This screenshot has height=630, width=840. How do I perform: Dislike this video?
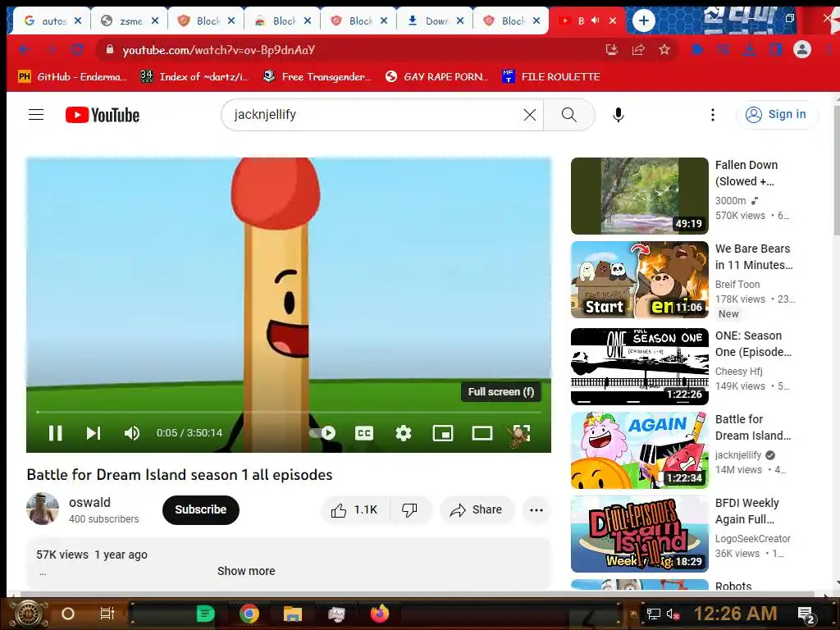point(410,510)
